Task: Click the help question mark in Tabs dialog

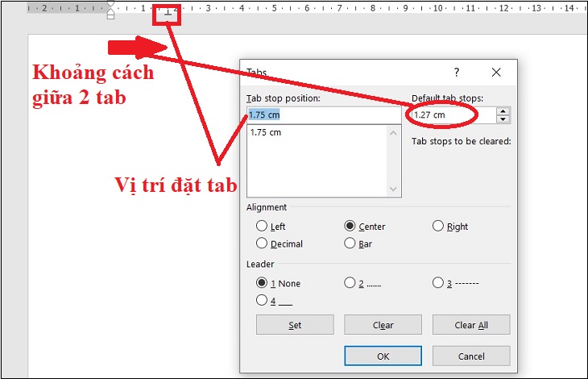Action: point(457,72)
